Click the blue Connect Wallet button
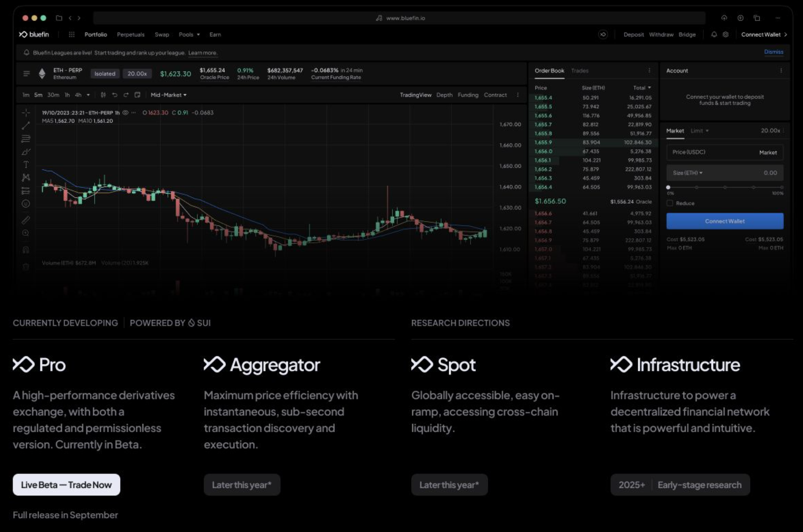The image size is (803, 532). [724, 221]
